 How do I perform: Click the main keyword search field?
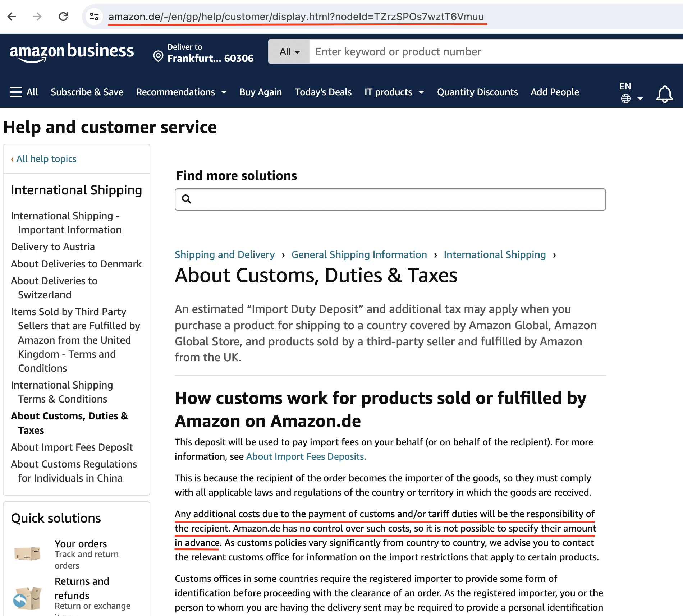tap(496, 52)
